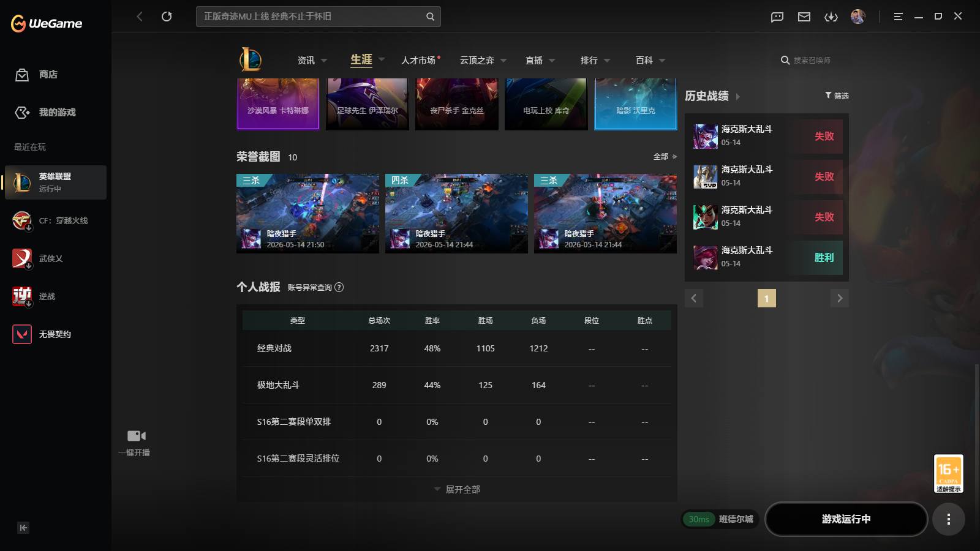Click the 游戏运行中 button
The height and width of the screenshot is (551, 980).
pyautogui.click(x=846, y=519)
